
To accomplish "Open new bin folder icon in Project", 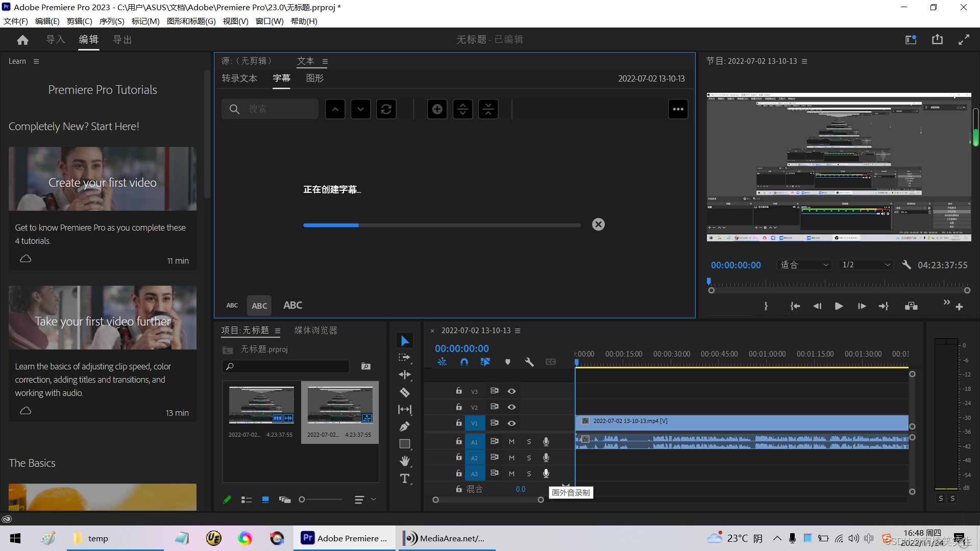I will 366,366.
